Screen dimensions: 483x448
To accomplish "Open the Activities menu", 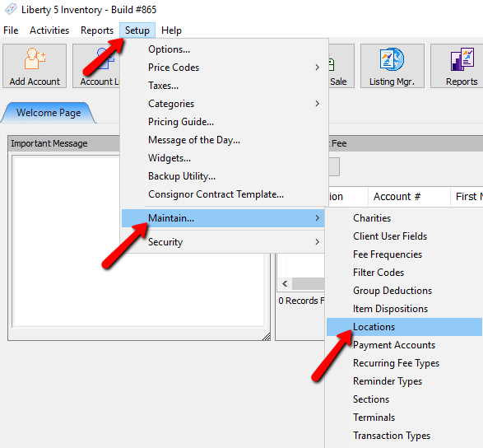I will tap(49, 30).
